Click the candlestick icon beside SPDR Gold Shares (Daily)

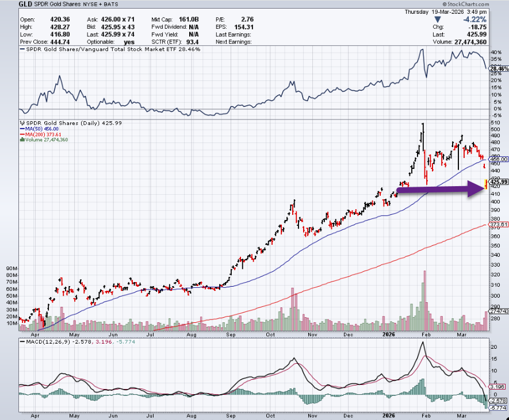tap(21, 123)
